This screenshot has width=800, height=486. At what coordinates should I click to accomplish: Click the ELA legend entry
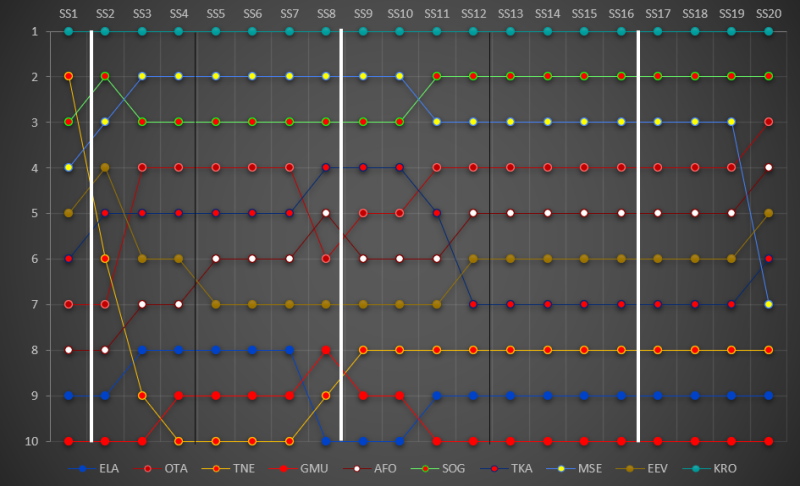(x=93, y=469)
